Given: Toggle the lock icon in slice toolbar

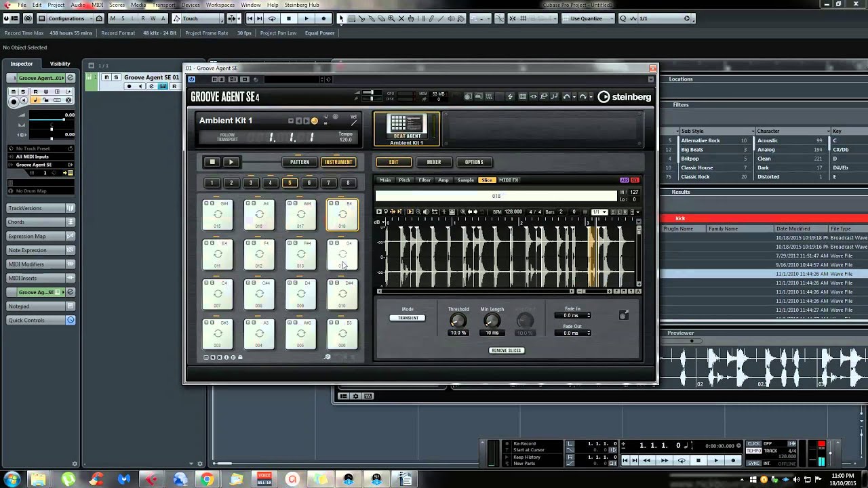Looking at the screenshot, I should [452, 212].
